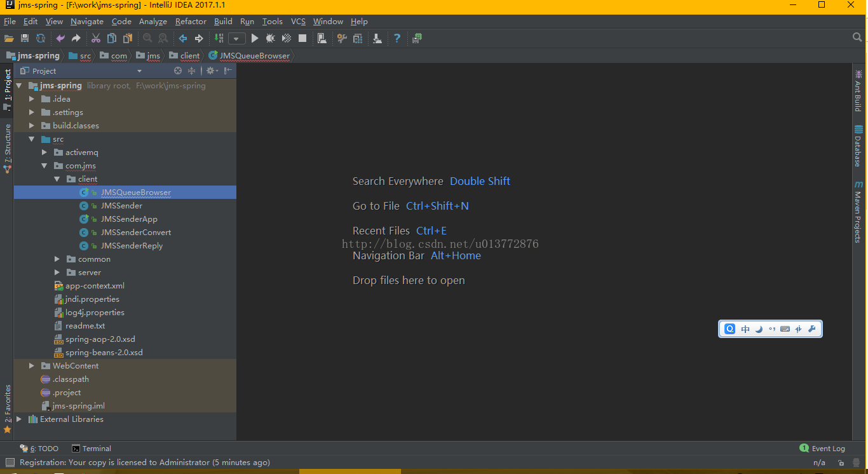The height and width of the screenshot is (474, 868).
Task: Click the Copy toolbar icon
Action: coord(112,38)
